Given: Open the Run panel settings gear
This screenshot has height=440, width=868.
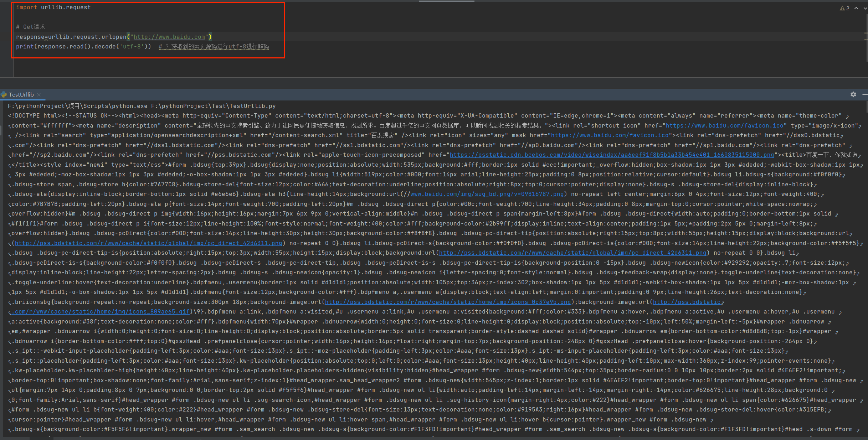Looking at the screenshot, I should pos(853,94).
